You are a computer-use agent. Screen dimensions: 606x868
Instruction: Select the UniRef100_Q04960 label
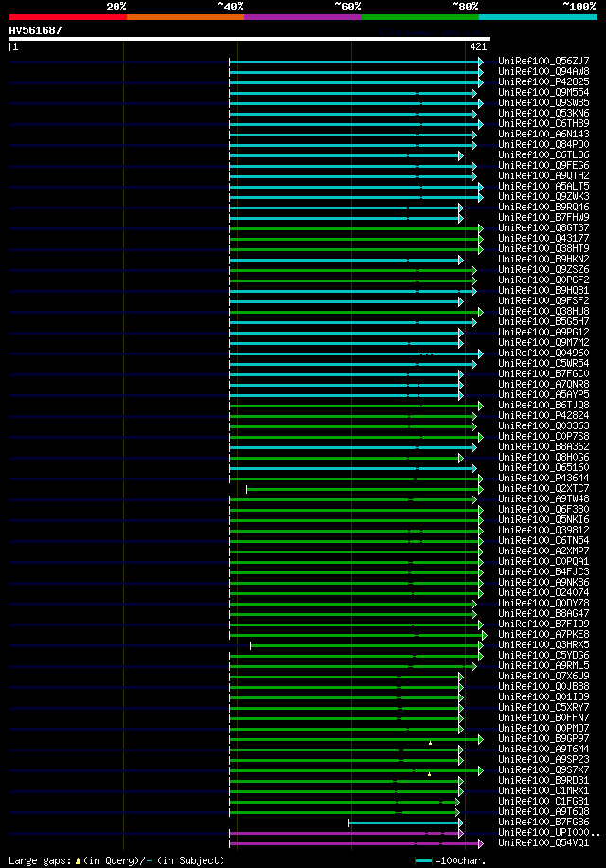pos(544,353)
